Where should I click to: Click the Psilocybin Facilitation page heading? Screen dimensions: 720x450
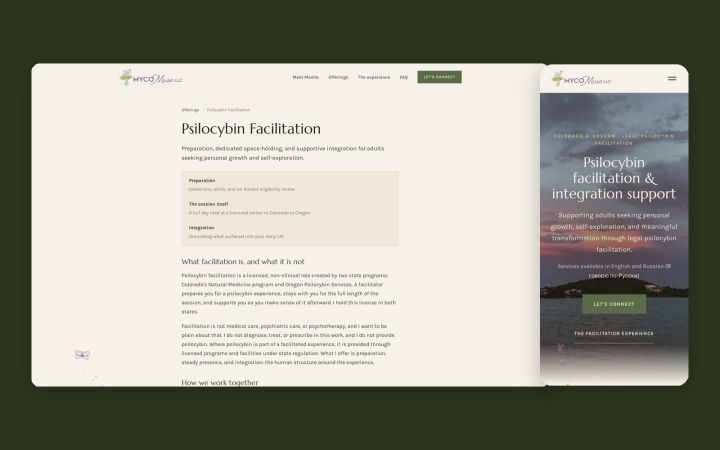(251, 129)
